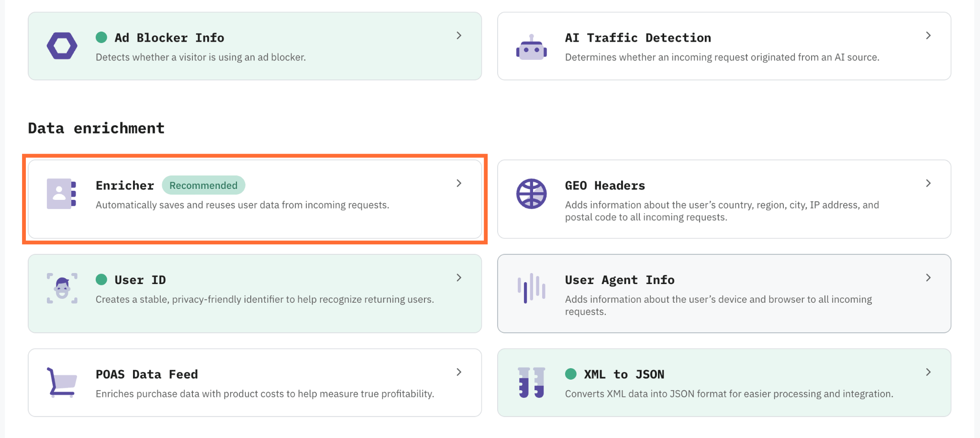
Task: Click the AI Traffic Detection robot icon
Action: 532,47
